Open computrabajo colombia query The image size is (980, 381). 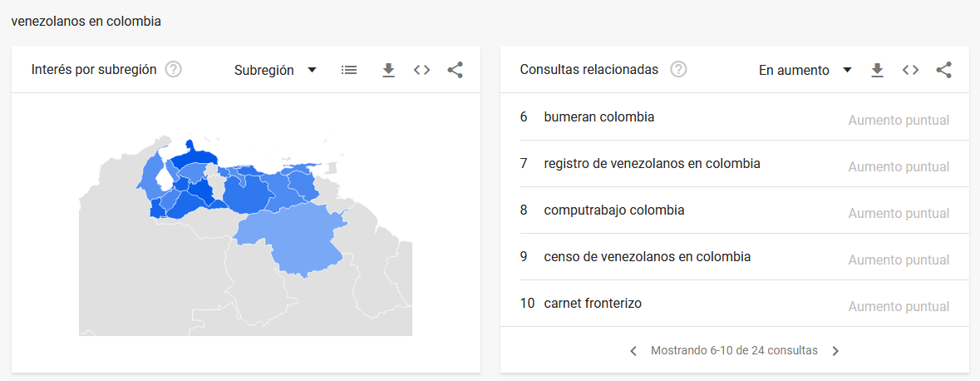tap(734, 210)
